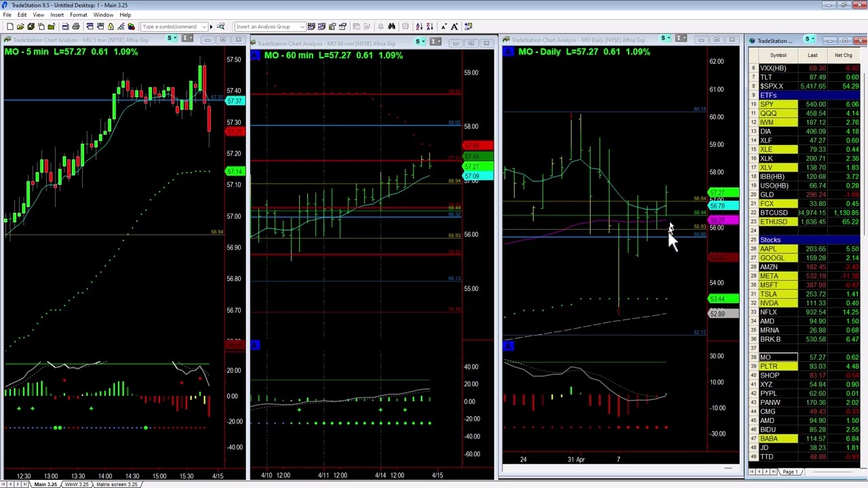Click the print icon on the toolbar
Image resolution: width=868 pixels, height=488 pixels.
pos(76,26)
